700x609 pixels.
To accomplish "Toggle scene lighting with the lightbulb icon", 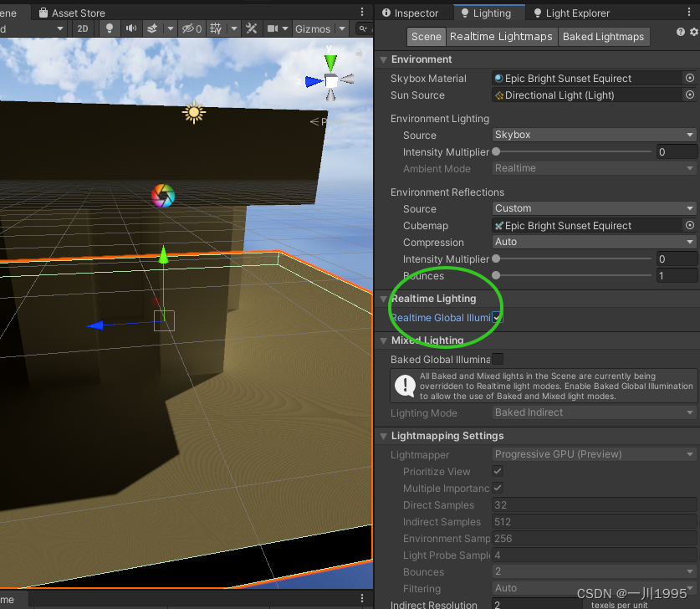I will pos(109,28).
